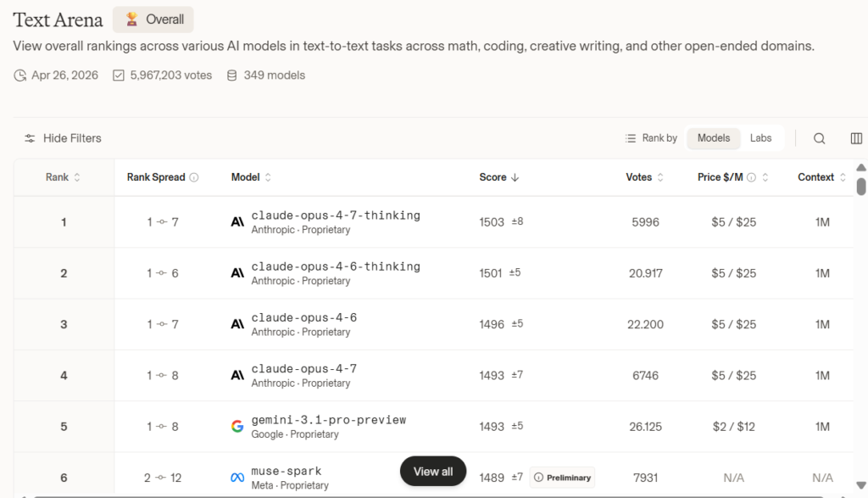Viewport: 868px width, 498px height.
Task: Open gemini-3.1-pro-preview model link
Action: click(329, 420)
